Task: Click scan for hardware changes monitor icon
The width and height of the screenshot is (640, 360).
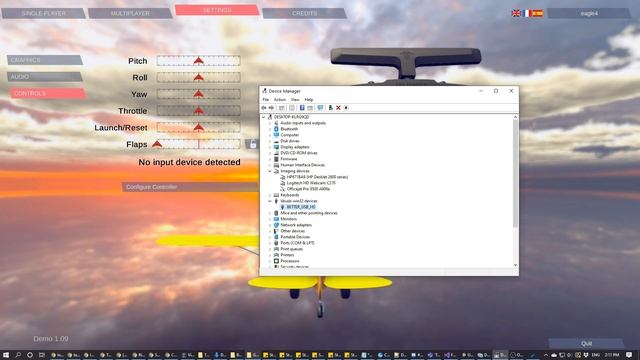Action: click(x=320, y=108)
